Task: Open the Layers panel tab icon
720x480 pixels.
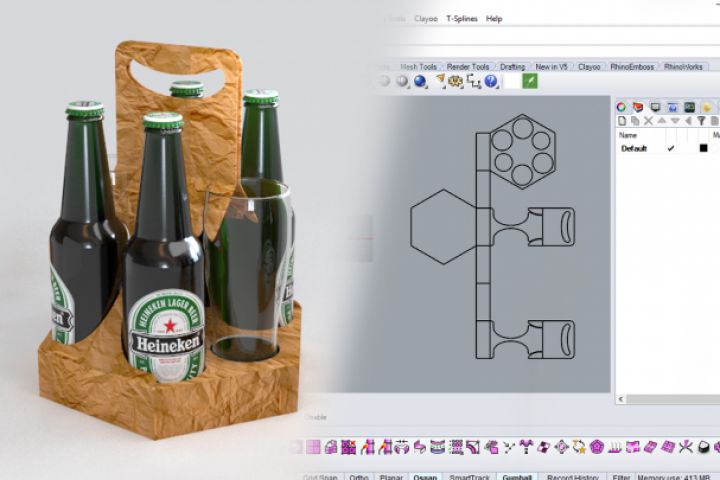Action: pos(638,107)
